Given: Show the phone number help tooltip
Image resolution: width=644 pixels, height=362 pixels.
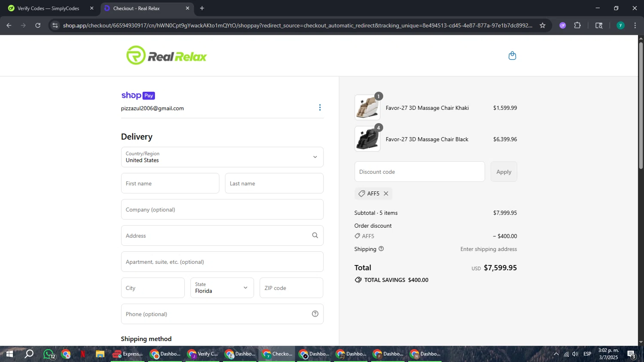Looking at the screenshot, I should [x=315, y=314].
